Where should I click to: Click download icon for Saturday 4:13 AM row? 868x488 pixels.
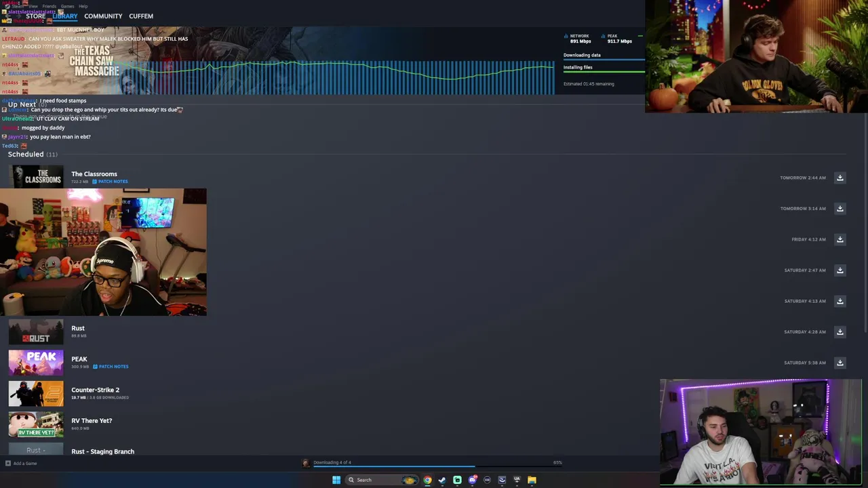pyautogui.click(x=840, y=301)
